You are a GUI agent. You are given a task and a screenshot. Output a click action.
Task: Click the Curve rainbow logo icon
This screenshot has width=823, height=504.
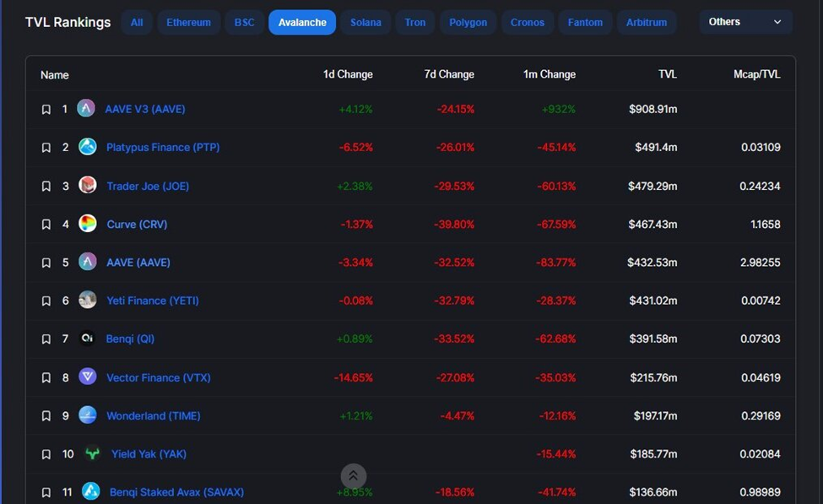[88, 224]
